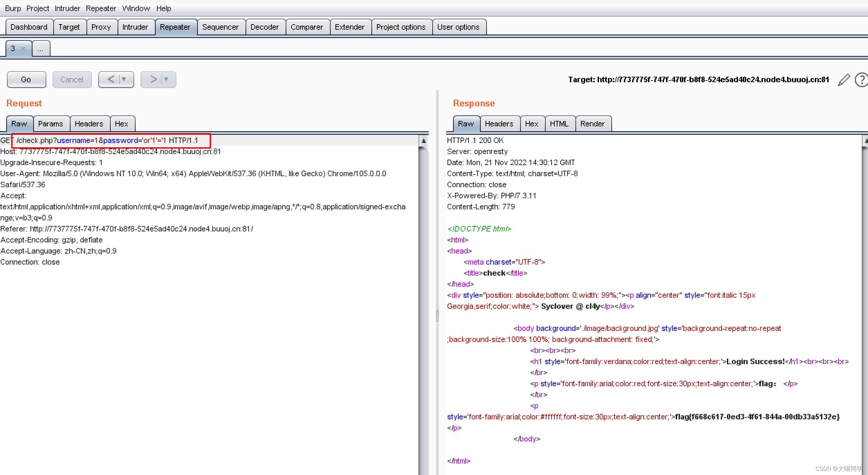The height and width of the screenshot is (475, 868).
Task: Click the User-Agent header line
Action: (x=193, y=179)
